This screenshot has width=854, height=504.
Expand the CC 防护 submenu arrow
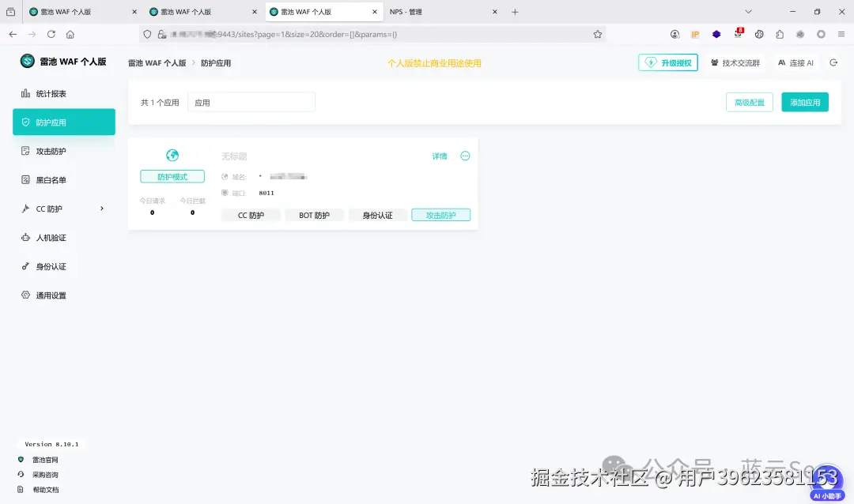pyautogui.click(x=102, y=209)
